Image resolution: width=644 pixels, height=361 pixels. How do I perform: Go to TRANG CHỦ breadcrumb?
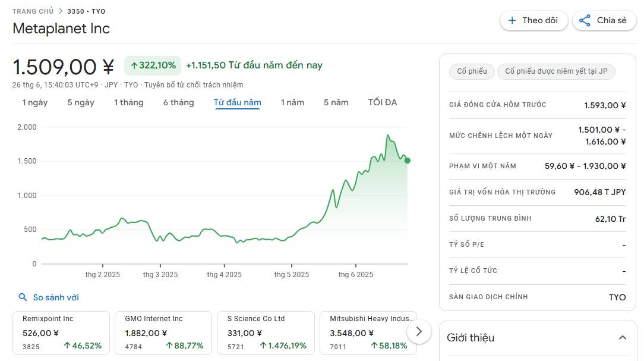(x=33, y=11)
